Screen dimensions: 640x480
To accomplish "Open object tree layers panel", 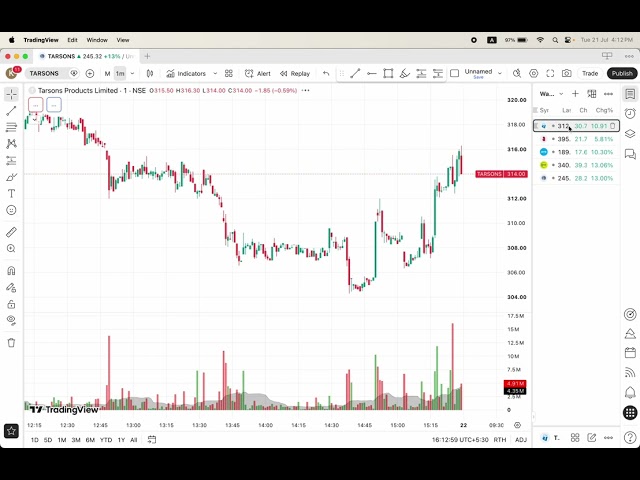I will click(630, 134).
